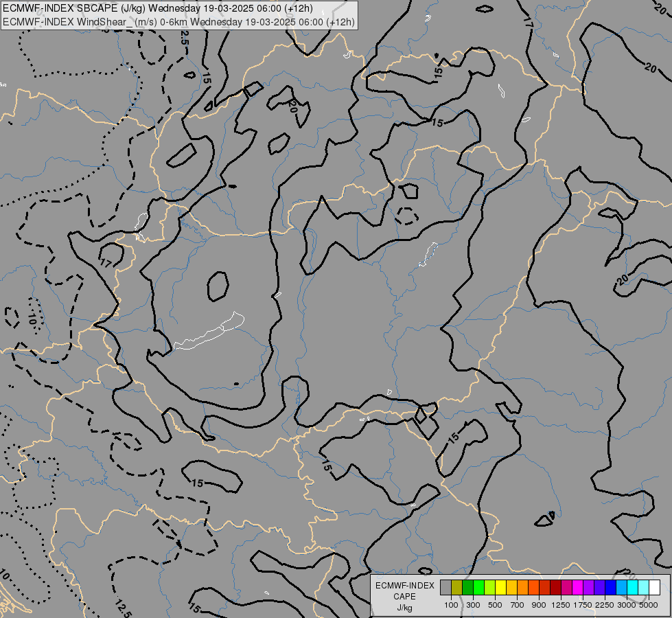Click the 500 legend tick value
This screenshot has height=618, width=672.
pos(495,605)
